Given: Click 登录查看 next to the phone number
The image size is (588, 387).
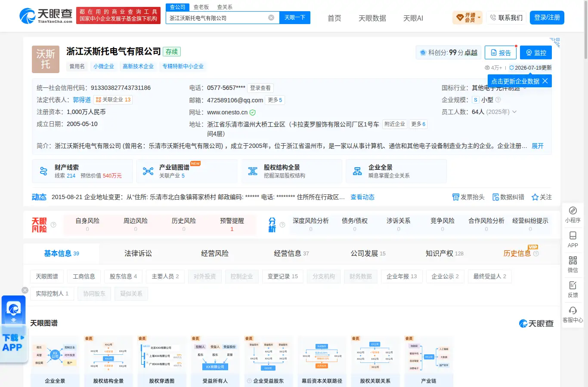Looking at the screenshot, I should click(x=260, y=88).
